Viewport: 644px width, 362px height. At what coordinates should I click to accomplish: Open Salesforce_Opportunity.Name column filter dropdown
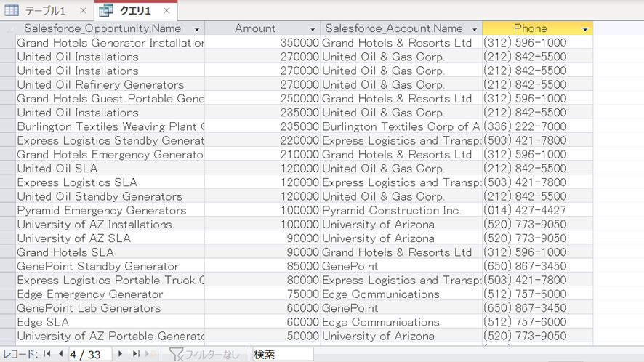[x=197, y=29]
